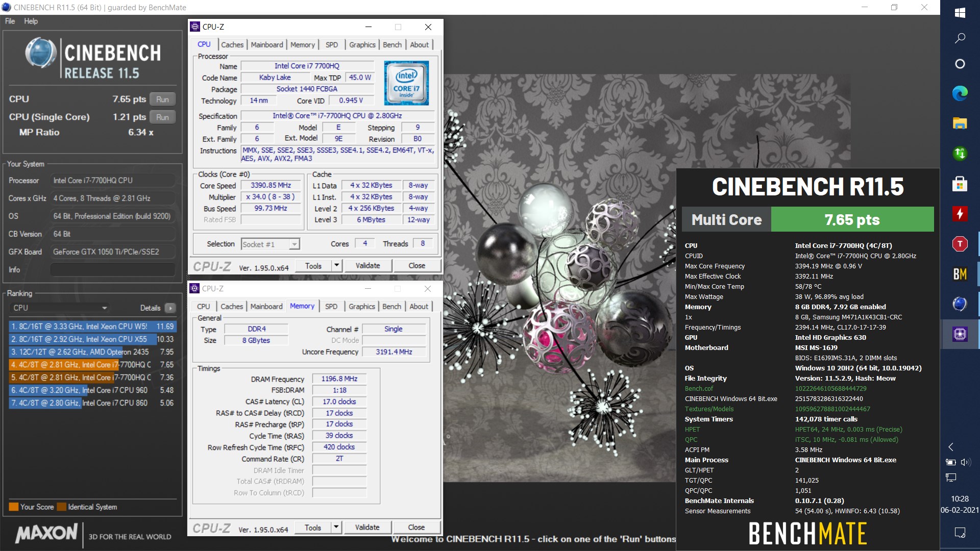Open the red T taskbar app icon
Image resolution: width=980 pixels, height=551 pixels.
point(960,244)
